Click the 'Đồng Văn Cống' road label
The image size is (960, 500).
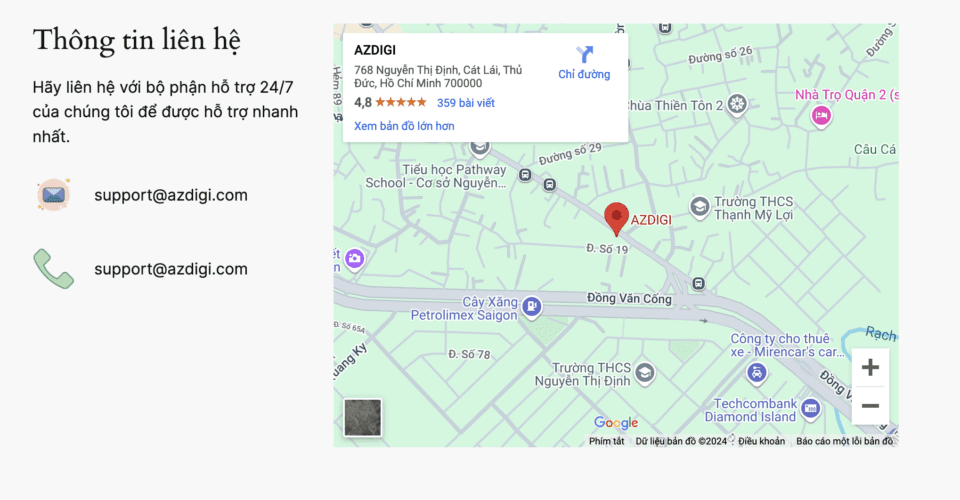629,299
